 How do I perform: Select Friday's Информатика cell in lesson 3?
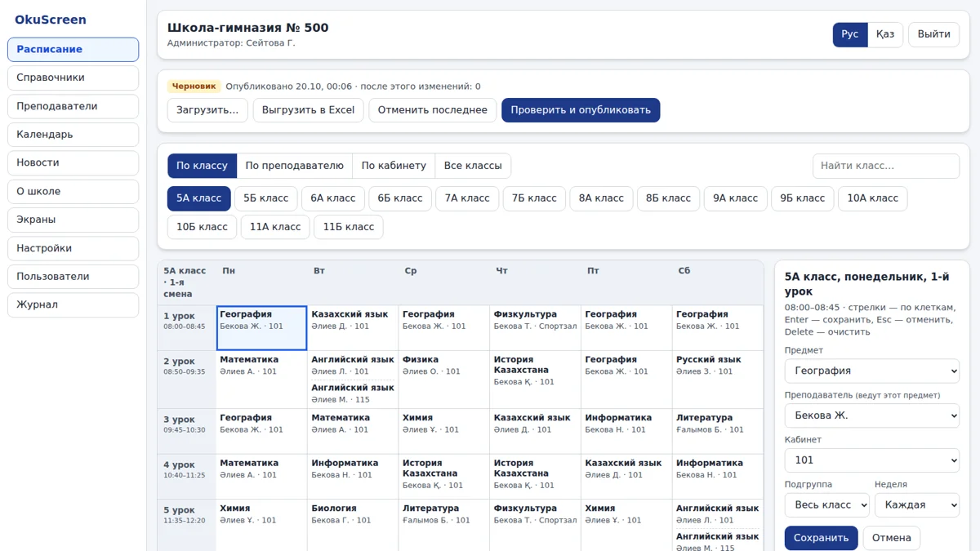[x=626, y=432]
